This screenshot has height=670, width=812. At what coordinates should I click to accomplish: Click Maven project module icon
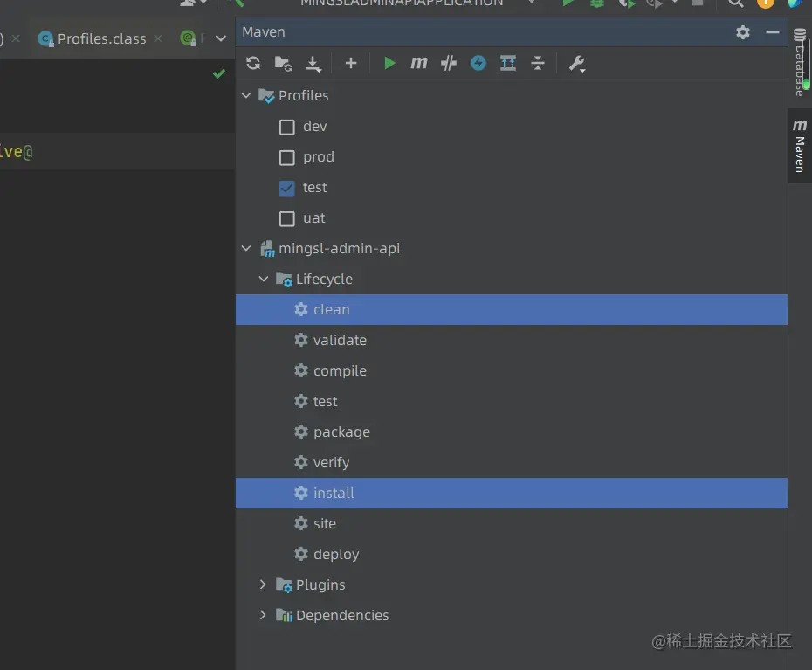click(267, 249)
